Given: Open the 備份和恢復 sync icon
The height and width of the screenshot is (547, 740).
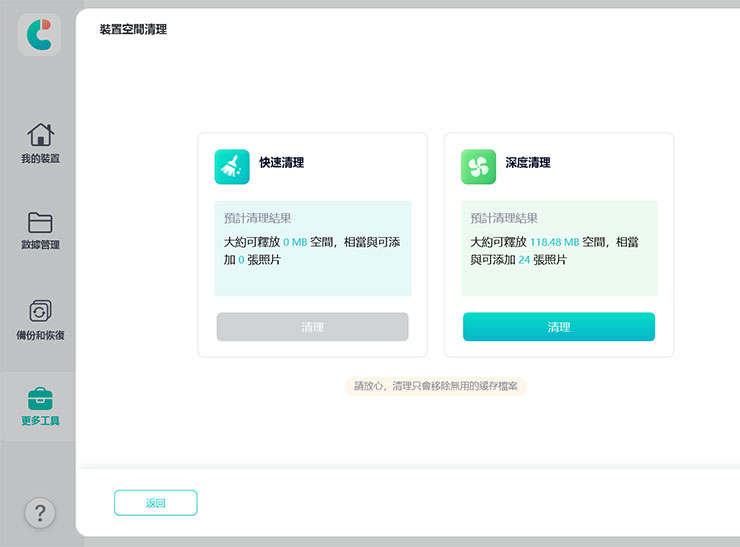Looking at the screenshot, I should tap(40, 311).
